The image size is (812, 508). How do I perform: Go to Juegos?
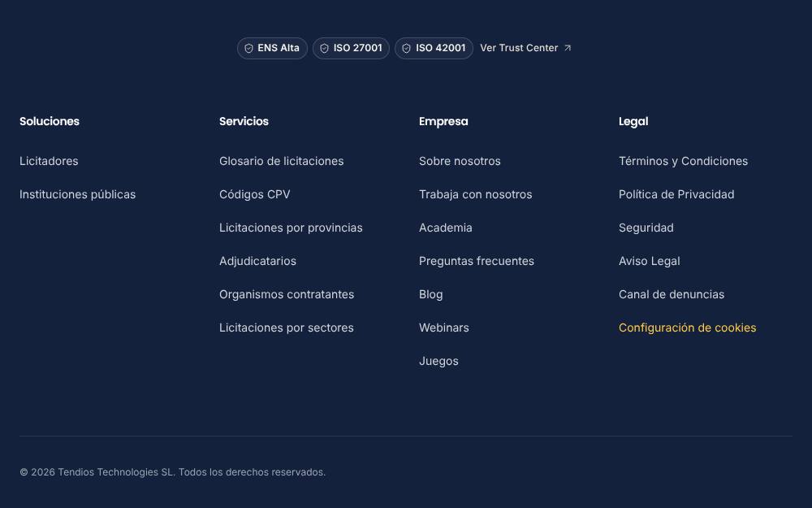[438, 362]
